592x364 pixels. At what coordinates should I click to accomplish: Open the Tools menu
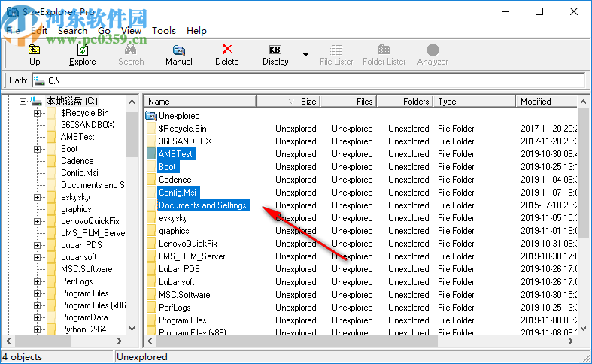point(164,31)
